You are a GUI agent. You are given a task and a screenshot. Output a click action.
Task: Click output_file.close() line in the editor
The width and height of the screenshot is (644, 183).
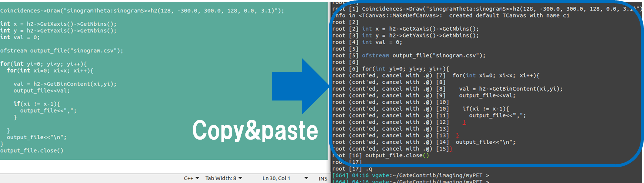(x=32, y=150)
